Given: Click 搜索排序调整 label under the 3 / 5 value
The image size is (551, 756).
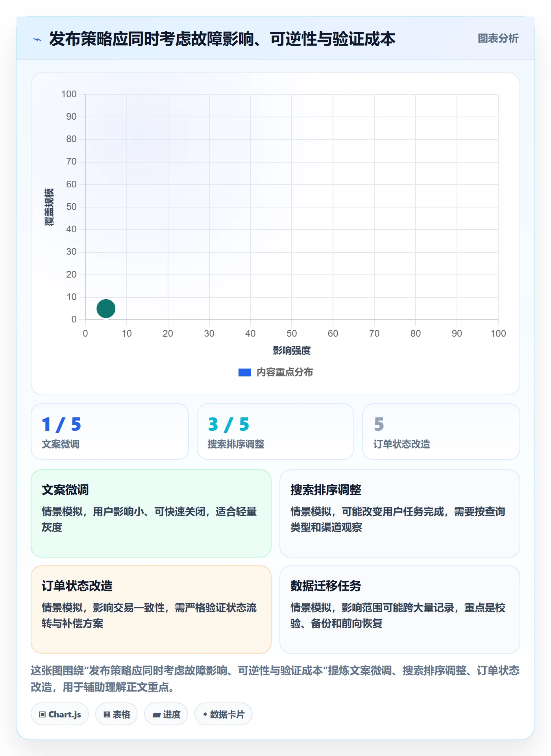Looking at the screenshot, I should [236, 444].
